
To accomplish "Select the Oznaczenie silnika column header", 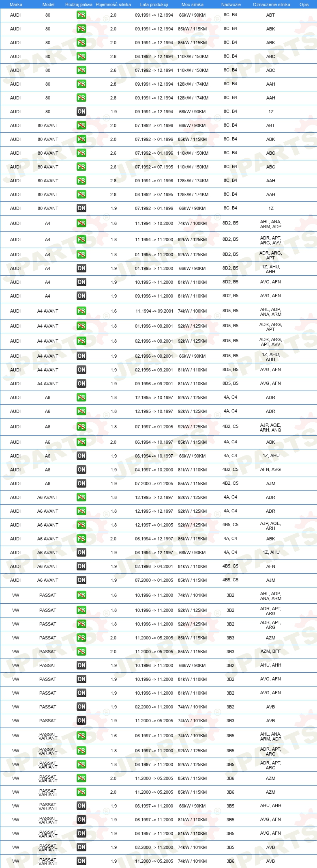I will tap(272, 4).
